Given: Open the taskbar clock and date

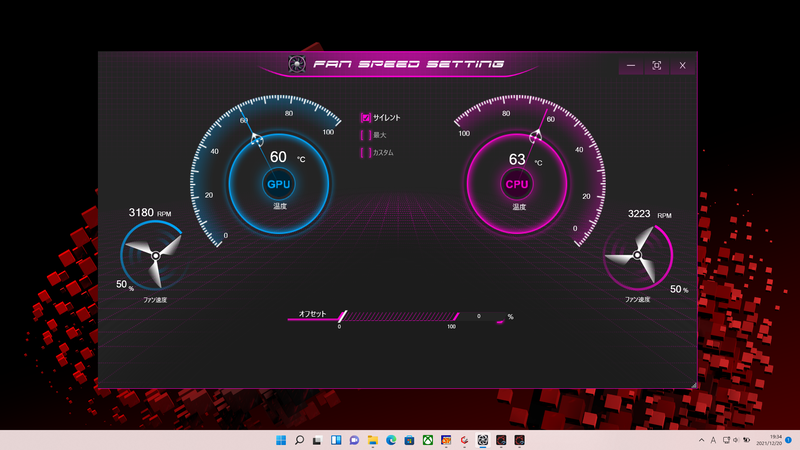Looking at the screenshot, I should 769,440.
